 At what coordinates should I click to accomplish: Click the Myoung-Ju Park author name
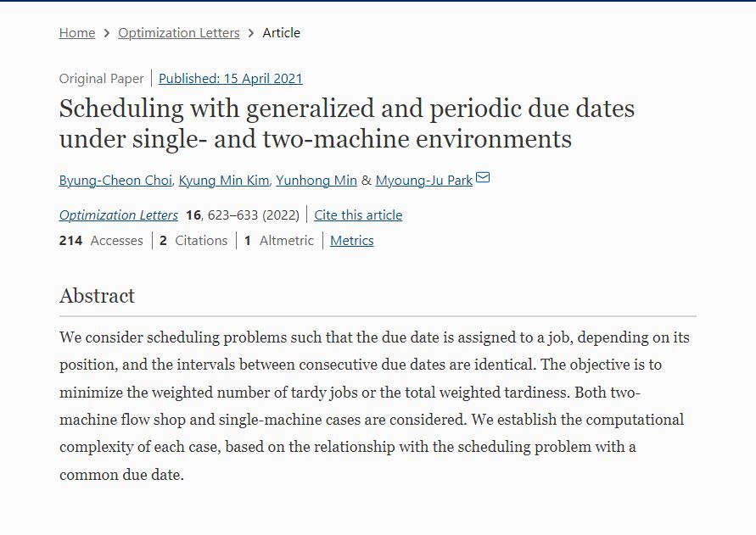423,181
